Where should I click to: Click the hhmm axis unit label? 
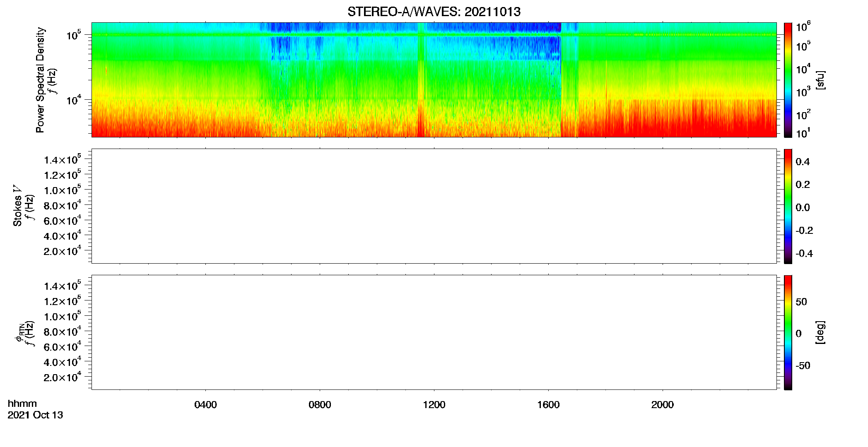click(22, 404)
